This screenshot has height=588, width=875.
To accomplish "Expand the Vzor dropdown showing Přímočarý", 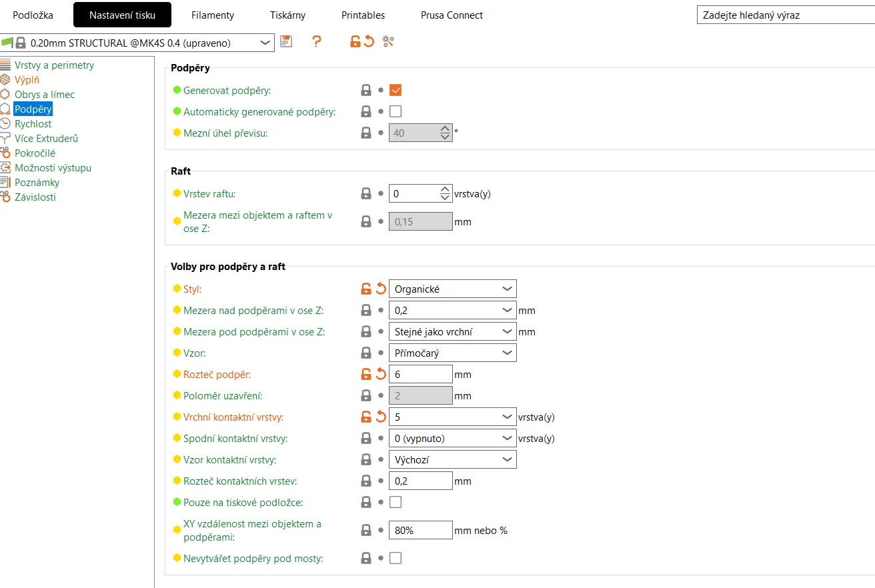I will click(452, 353).
